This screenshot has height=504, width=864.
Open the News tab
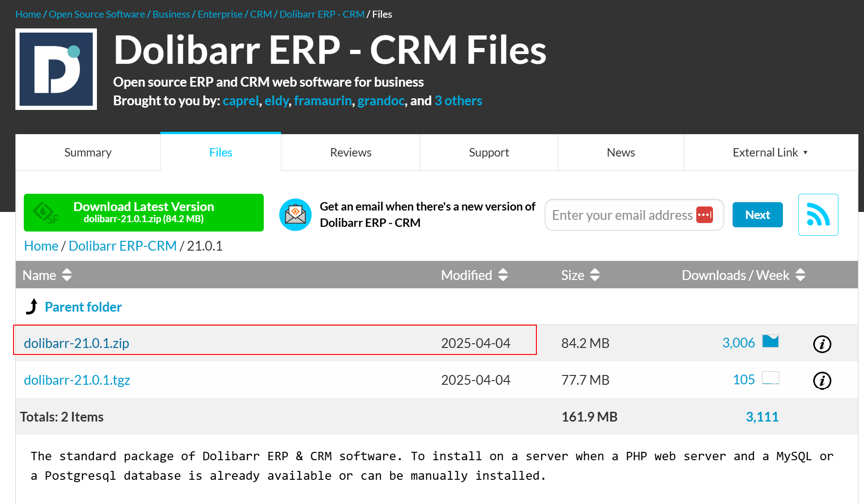(x=621, y=152)
